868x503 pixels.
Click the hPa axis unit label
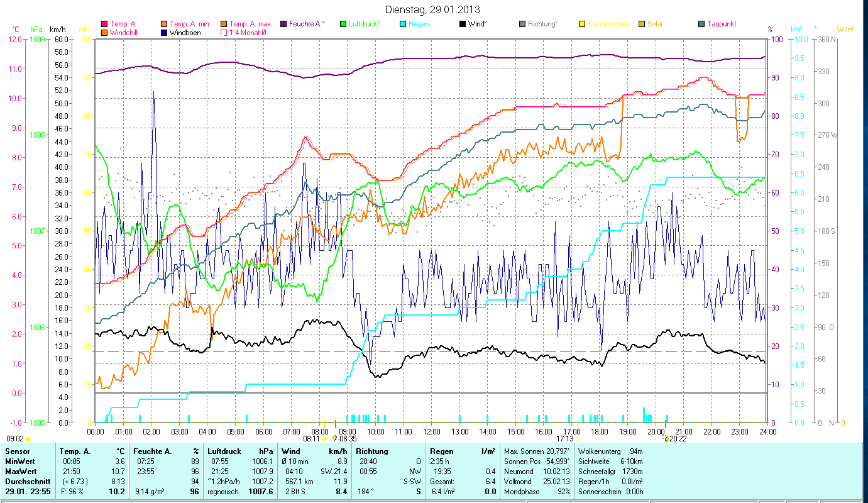coord(36,30)
